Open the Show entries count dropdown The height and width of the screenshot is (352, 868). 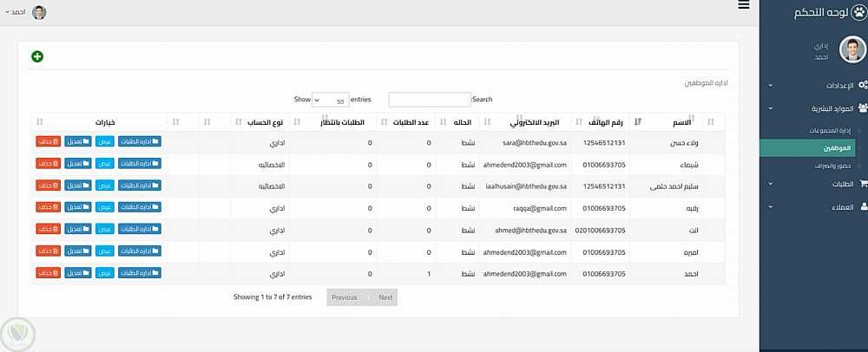tap(331, 100)
